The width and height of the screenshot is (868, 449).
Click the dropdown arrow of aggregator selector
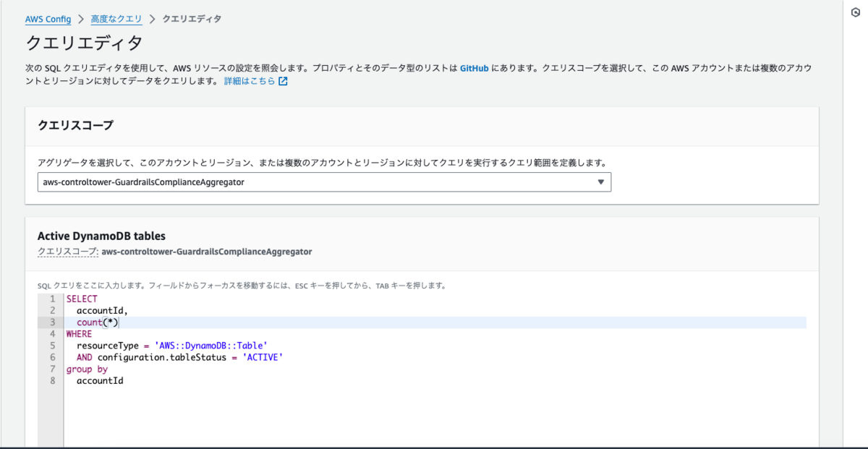click(600, 182)
